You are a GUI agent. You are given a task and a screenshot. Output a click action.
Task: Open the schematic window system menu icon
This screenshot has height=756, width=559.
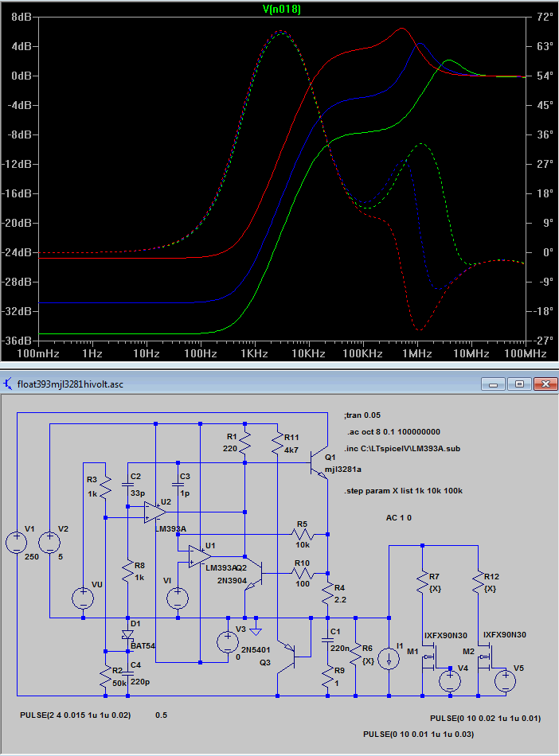[x=8, y=384]
